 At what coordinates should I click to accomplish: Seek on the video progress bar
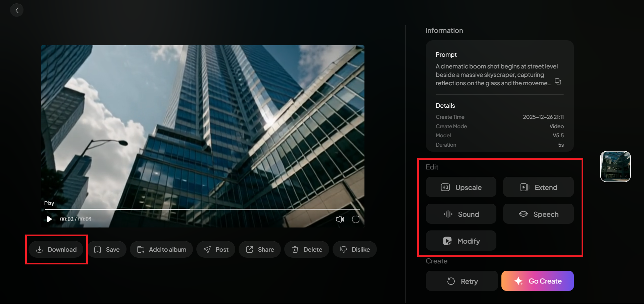pos(202,209)
